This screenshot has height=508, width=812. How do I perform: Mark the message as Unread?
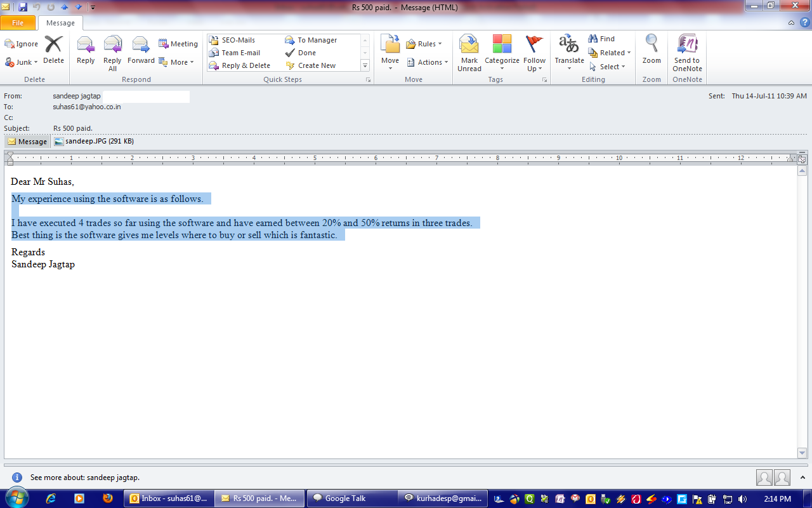click(469, 53)
